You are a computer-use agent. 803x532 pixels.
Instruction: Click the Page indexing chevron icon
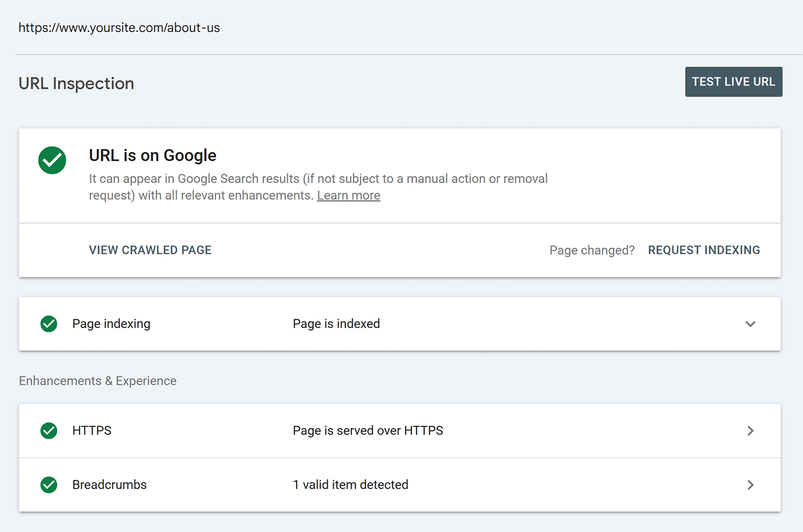(x=750, y=324)
